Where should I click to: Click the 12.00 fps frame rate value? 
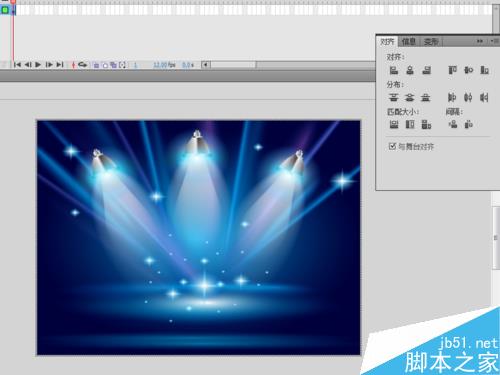tap(164, 65)
